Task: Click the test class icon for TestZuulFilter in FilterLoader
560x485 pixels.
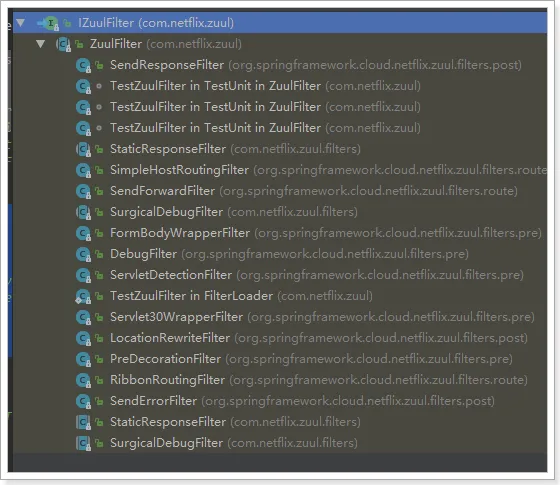Action: coord(83,296)
